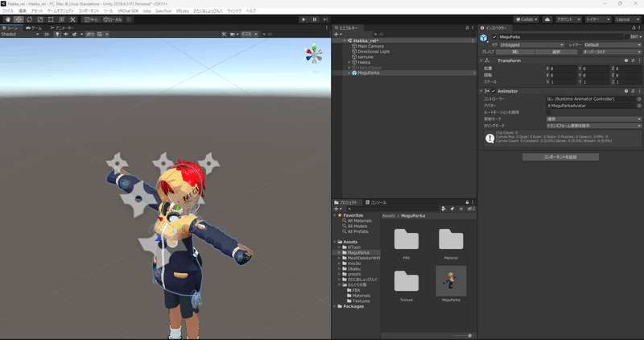Toggle Local handle rotation button

point(113,19)
